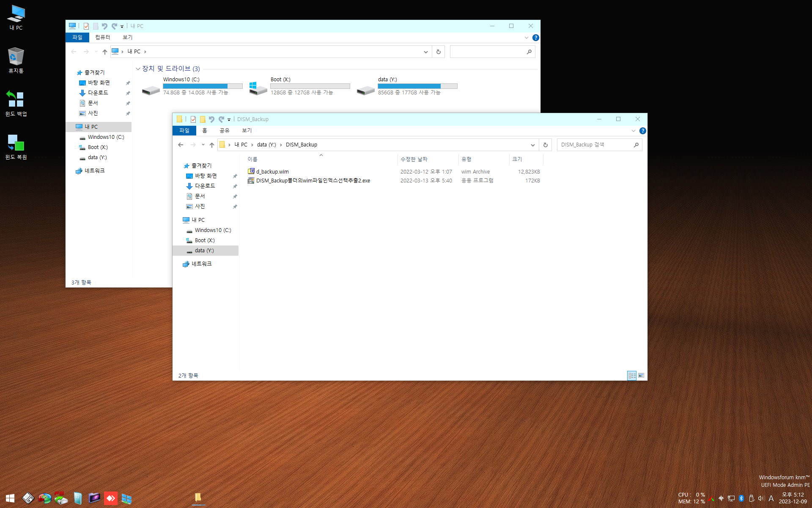Open 컴퓨터 tab in 내 PC window
This screenshot has width=812, height=508.
point(103,38)
